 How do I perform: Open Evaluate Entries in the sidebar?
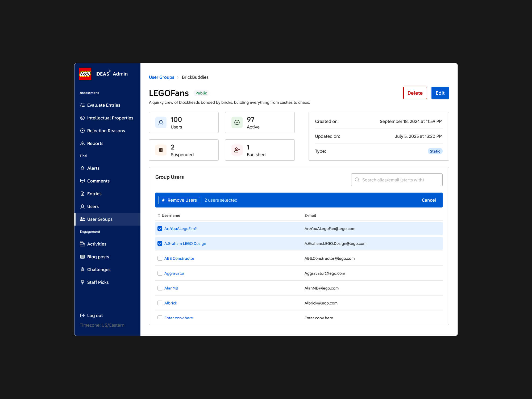pos(107,105)
